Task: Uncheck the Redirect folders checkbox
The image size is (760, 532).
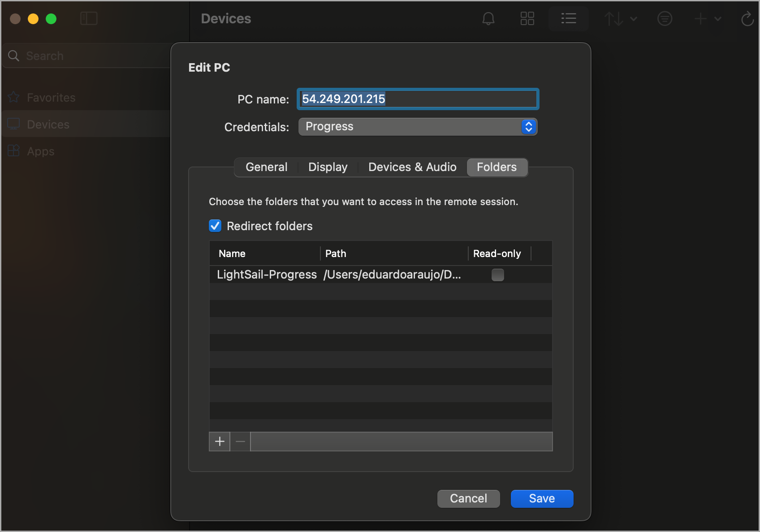Action: [215, 226]
